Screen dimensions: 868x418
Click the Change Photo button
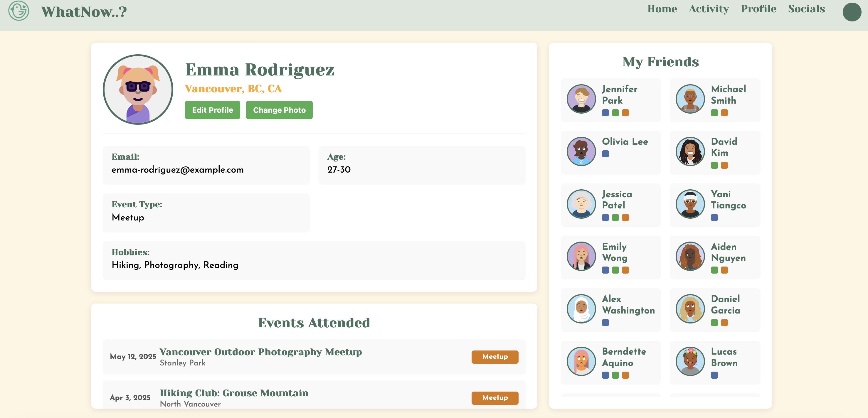tap(279, 110)
